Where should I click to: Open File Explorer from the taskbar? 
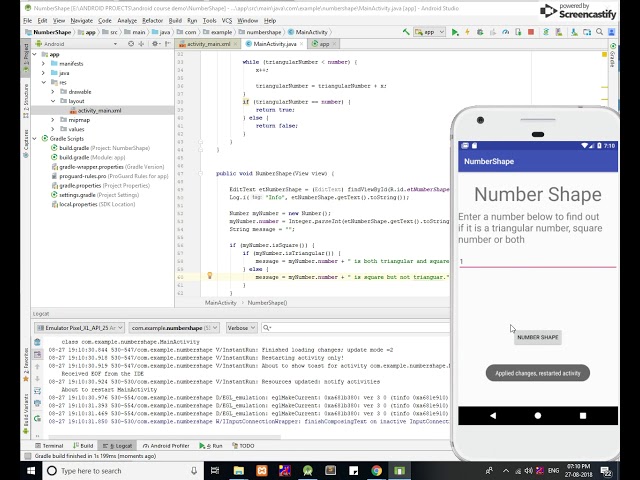[x=239, y=471]
